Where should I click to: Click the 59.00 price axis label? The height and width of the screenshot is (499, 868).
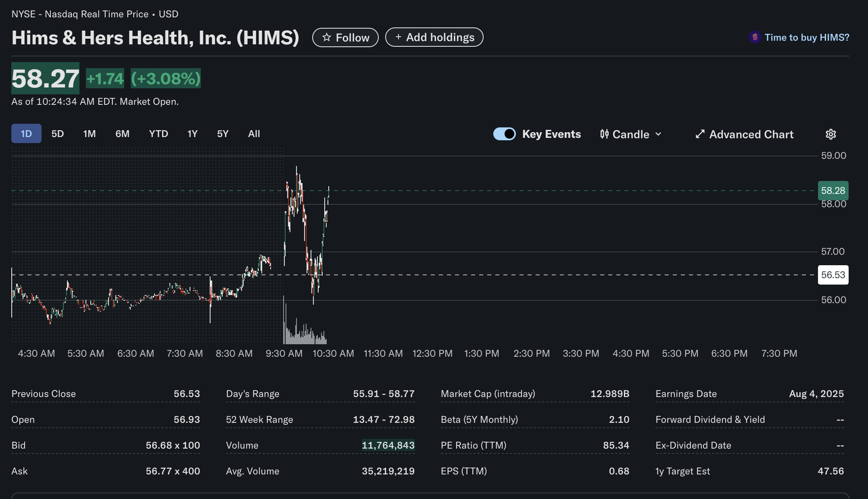[x=834, y=156]
